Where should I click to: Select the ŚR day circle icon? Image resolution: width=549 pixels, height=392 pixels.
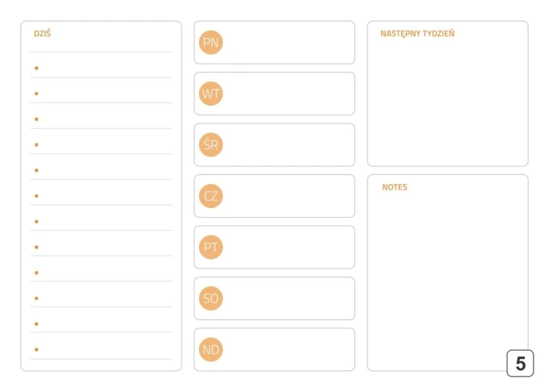(x=211, y=144)
